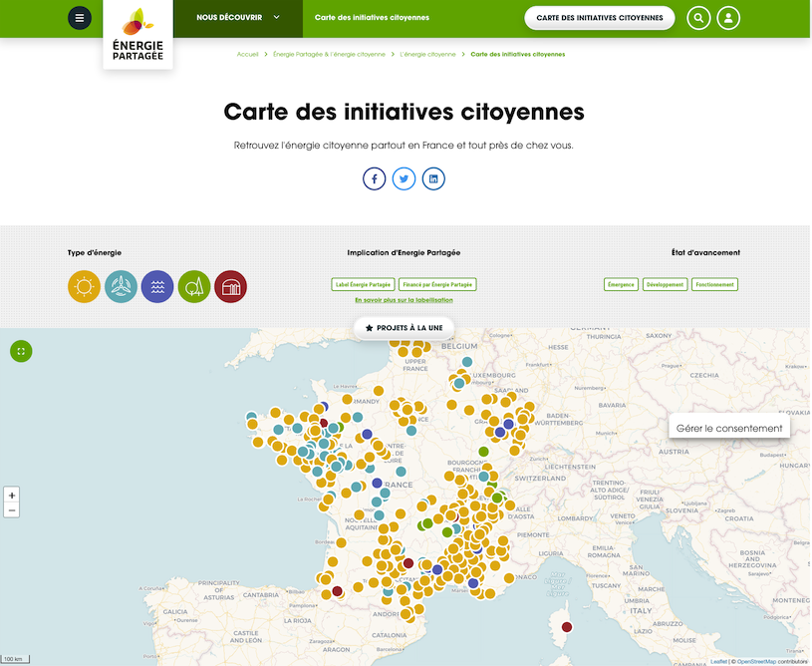Screen dimensions: 812x666
Task: Open the user account icon
Action: pyautogui.click(x=729, y=18)
